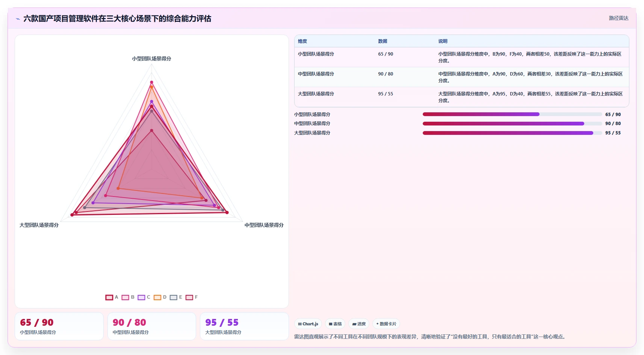644x355 pixels.
Task: Click the description mentioning A为90，D为60
Action: click(531, 77)
